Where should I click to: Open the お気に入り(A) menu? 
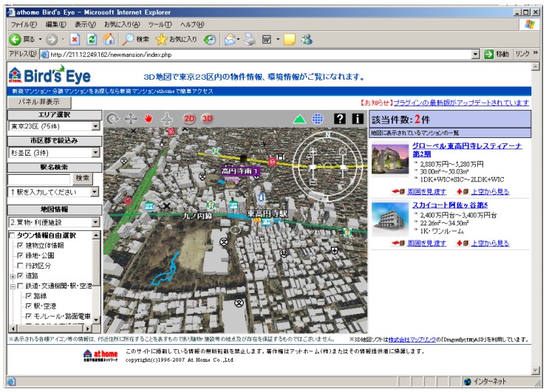122,24
